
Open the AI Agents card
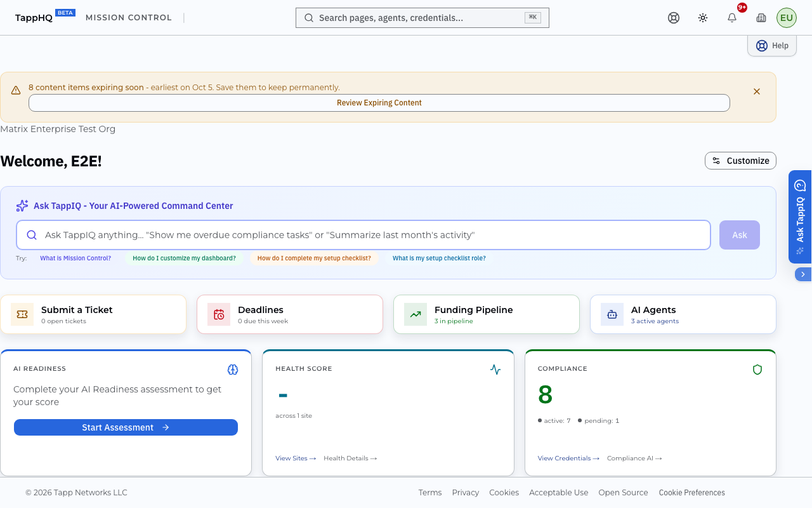point(683,314)
